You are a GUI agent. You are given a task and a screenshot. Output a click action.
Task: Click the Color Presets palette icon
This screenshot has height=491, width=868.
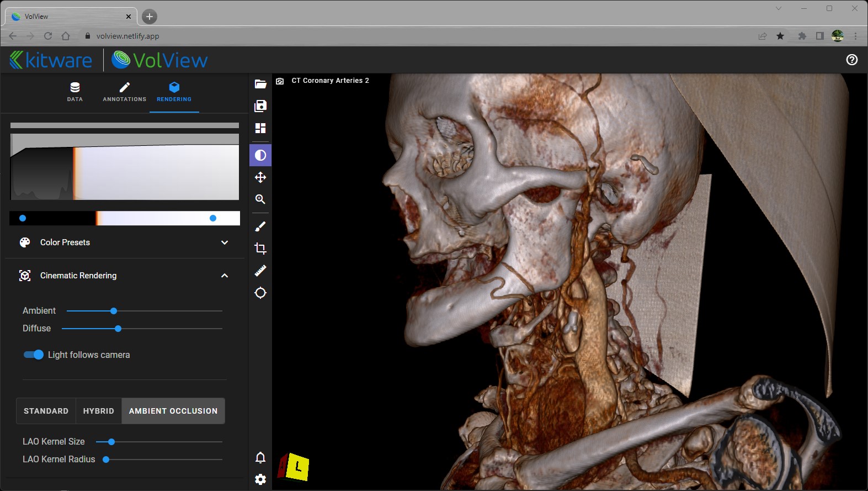(x=25, y=242)
